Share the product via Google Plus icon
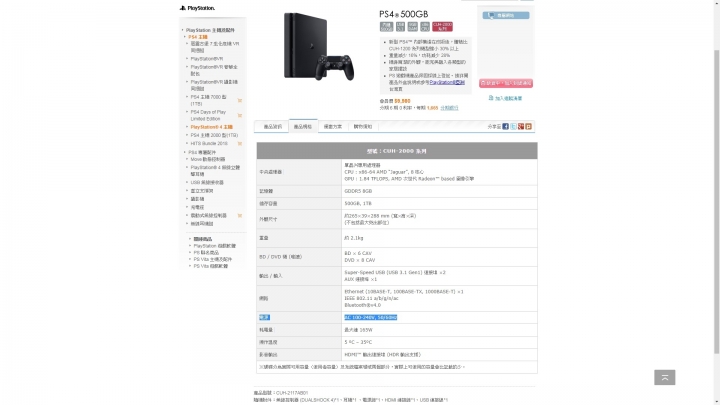Screen dimensions: 720x405 (x=521, y=126)
